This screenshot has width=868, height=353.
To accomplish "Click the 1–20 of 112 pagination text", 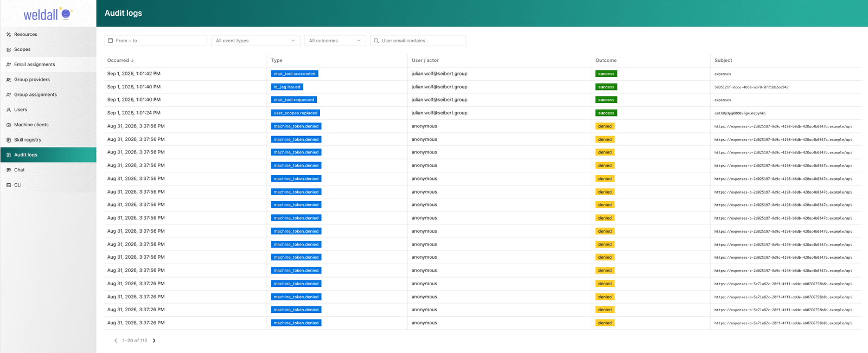I will [x=135, y=341].
